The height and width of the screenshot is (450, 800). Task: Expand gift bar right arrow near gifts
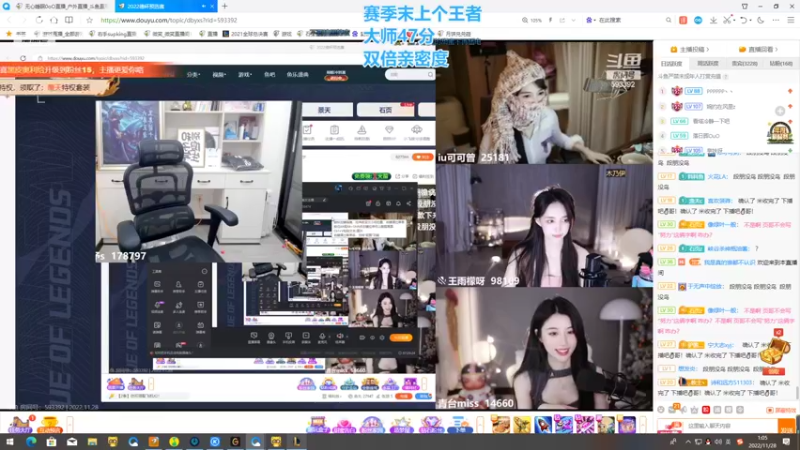point(643,424)
